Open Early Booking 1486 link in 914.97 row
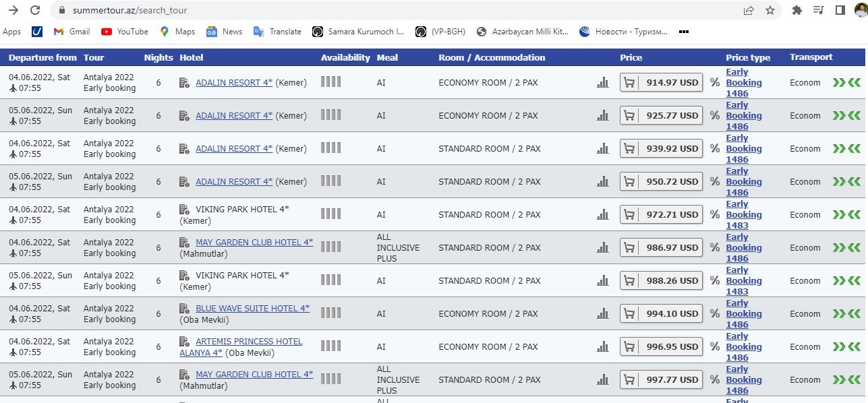This screenshot has width=868, height=403. (744, 82)
